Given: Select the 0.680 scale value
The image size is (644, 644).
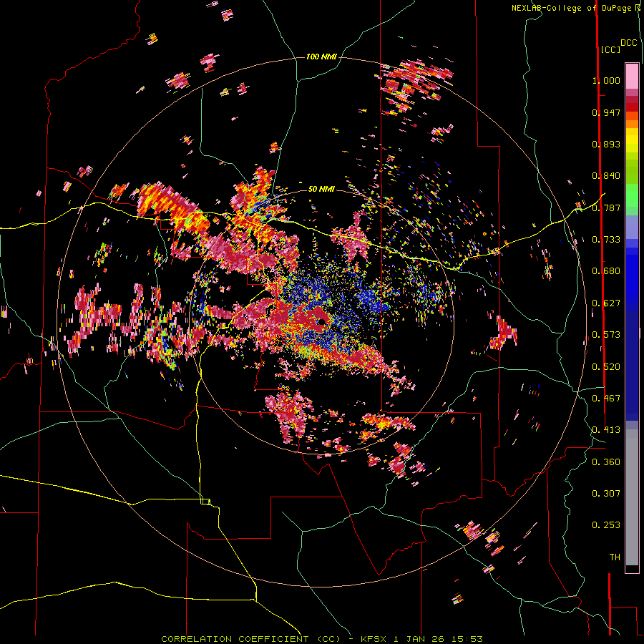Looking at the screenshot, I should [606, 271].
